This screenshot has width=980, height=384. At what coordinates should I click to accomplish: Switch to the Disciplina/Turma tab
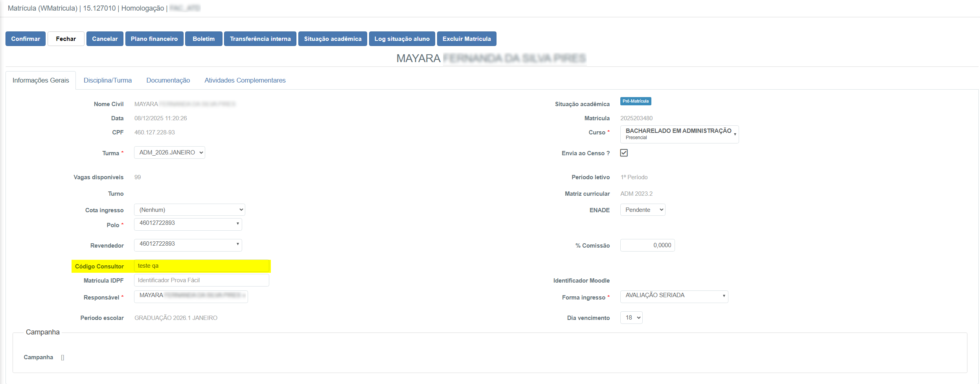click(x=108, y=80)
